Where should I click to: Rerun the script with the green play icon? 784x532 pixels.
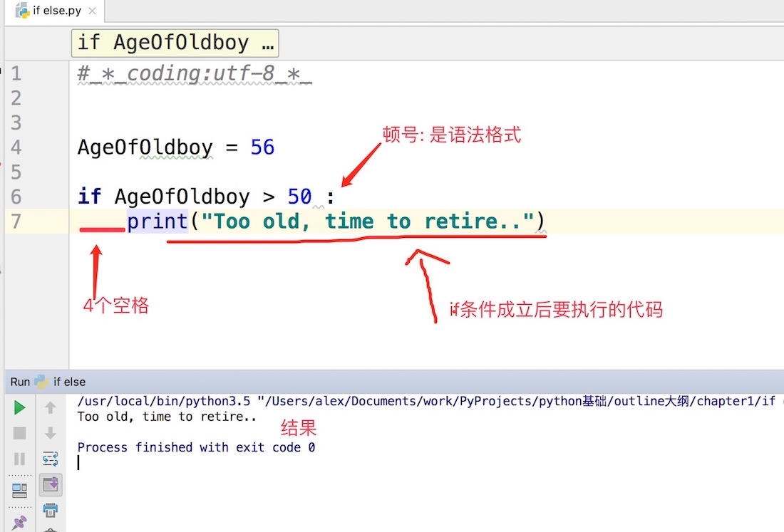(19, 407)
